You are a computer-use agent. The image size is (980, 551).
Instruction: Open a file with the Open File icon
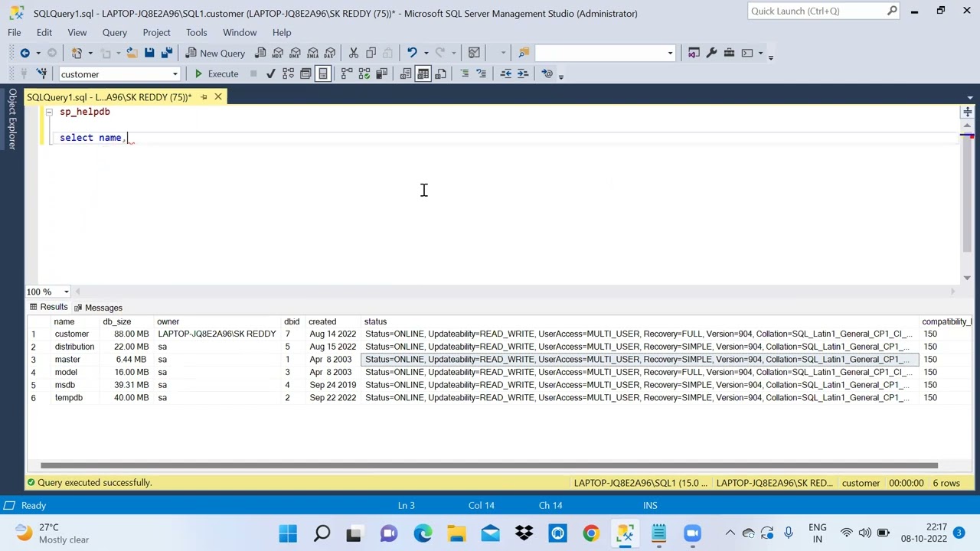[x=132, y=53]
